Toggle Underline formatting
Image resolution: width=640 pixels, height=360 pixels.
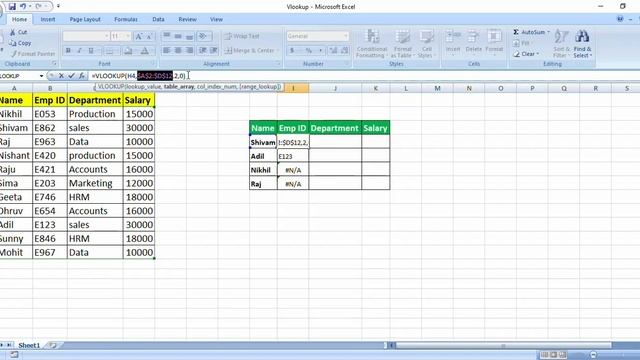(x=91, y=51)
